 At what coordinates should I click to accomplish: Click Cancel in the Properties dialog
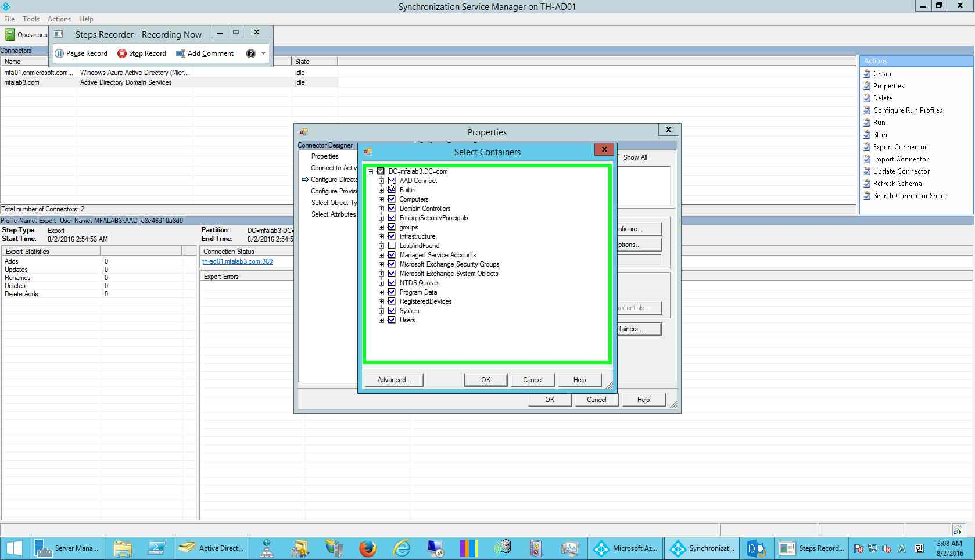tap(597, 400)
